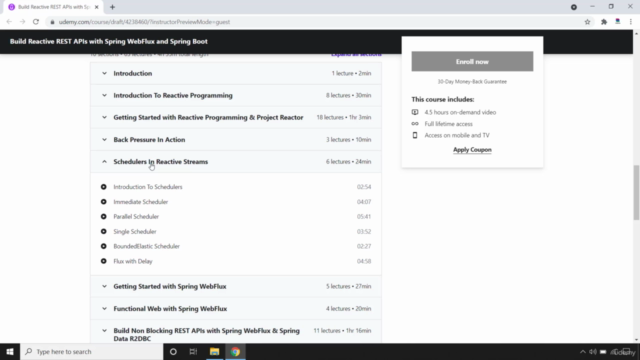Click the scrollbar down arrow
640x360 pixels.
tap(636, 340)
